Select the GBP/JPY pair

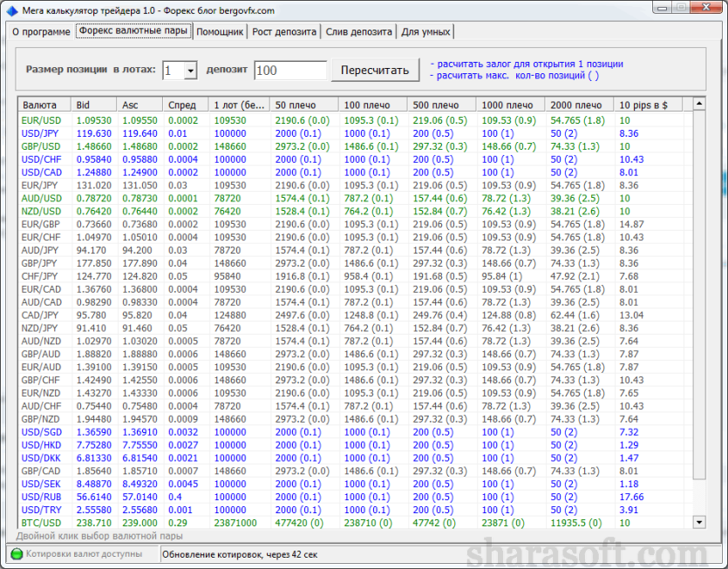pyautogui.click(x=355, y=263)
